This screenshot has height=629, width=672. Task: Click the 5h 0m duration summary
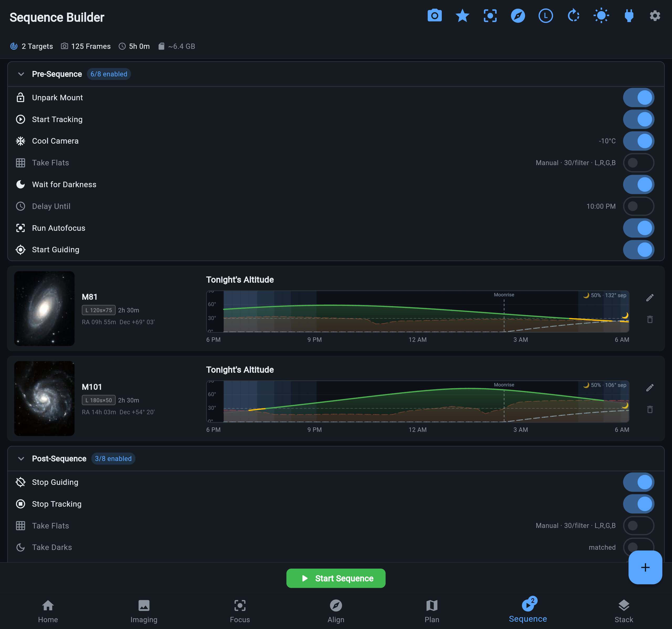pos(134,46)
